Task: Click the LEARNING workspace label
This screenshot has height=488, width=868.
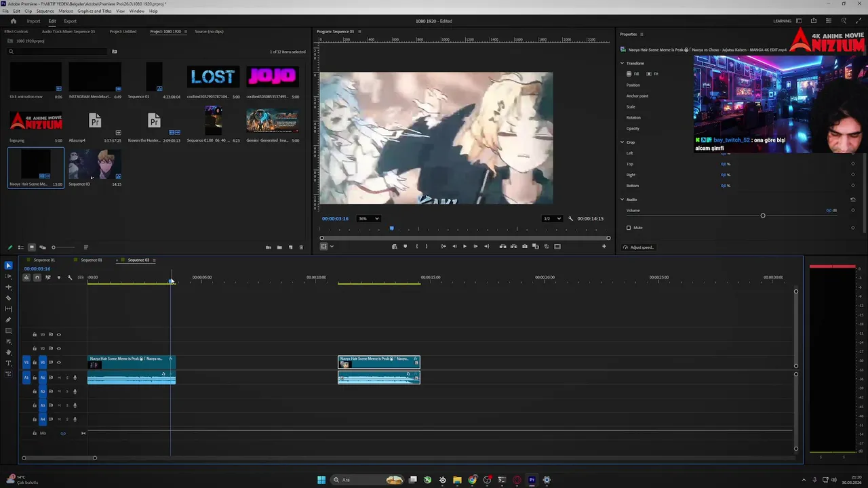Action: [782, 21]
